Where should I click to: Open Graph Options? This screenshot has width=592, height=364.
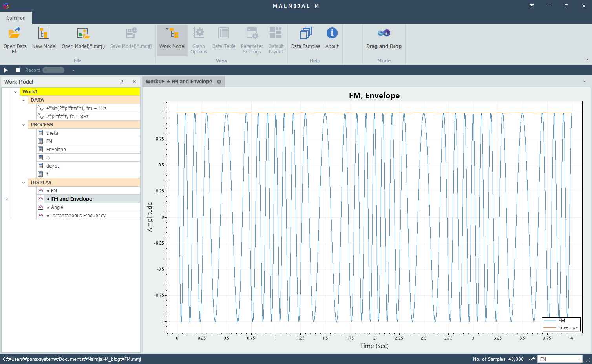pos(199,40)
